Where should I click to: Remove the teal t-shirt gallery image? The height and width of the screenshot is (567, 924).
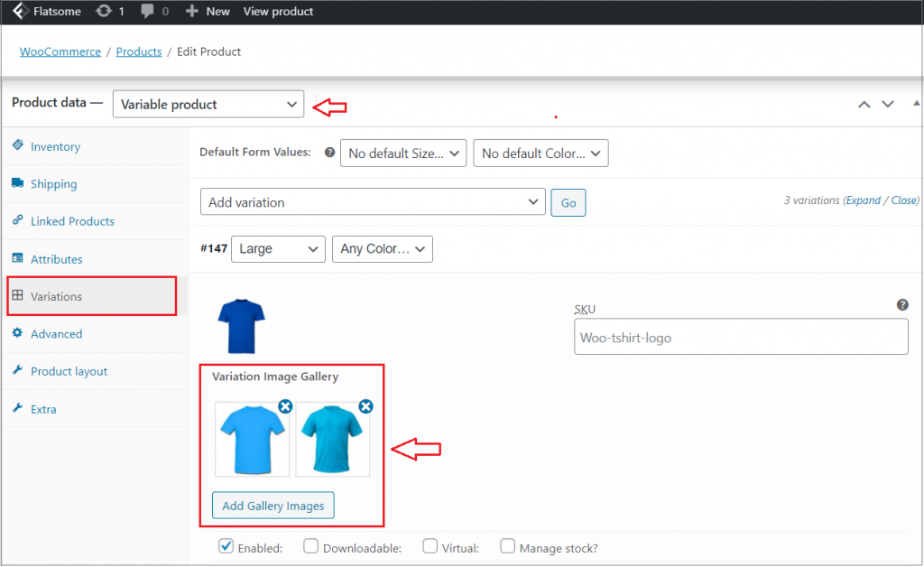(x=366, y=406)
